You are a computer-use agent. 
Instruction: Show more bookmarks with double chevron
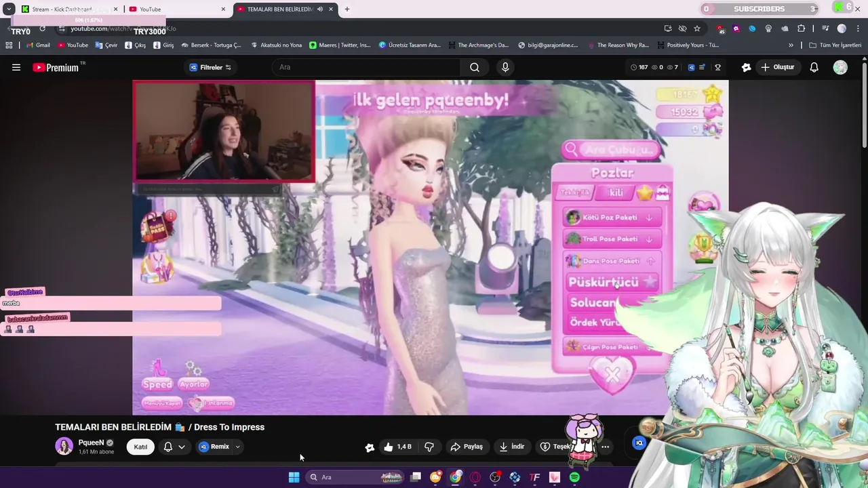click(791, 45)
